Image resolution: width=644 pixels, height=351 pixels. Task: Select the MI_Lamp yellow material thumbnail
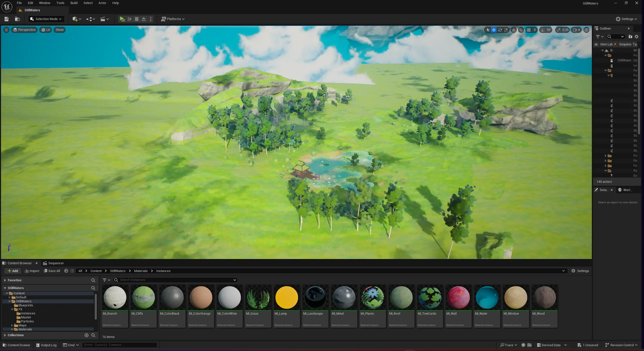(x=286, y=298)
